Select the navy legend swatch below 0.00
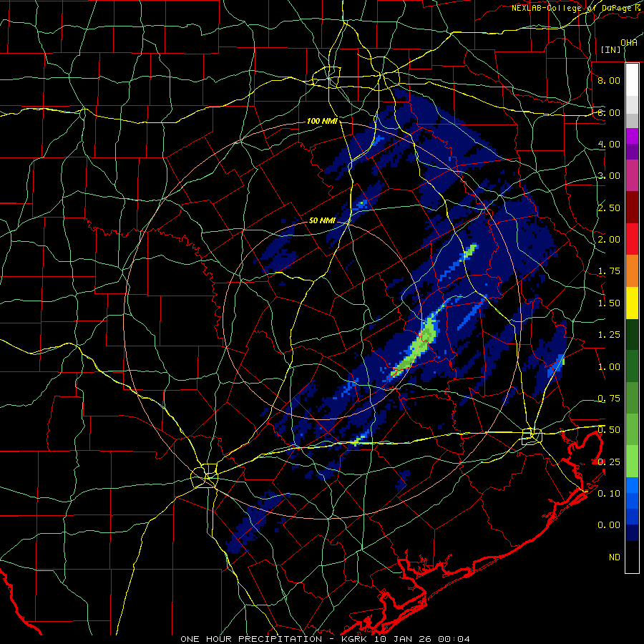The image size is (644, 644). (x=632, y=533)
